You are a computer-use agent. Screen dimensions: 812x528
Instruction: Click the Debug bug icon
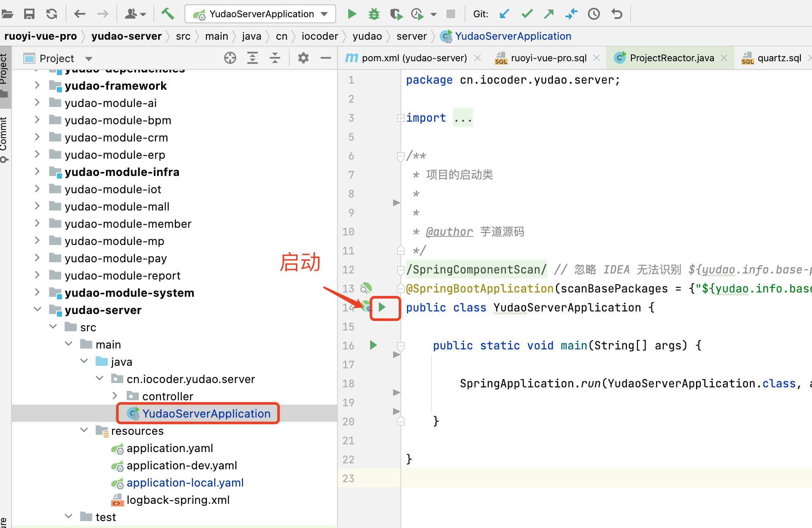click(x=374, y=14)
